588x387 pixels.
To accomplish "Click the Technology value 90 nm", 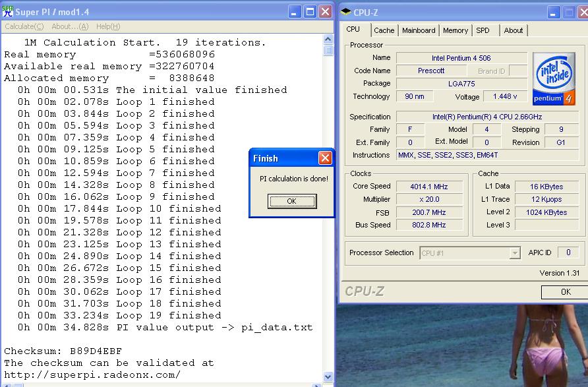I will tap(415, 96).
